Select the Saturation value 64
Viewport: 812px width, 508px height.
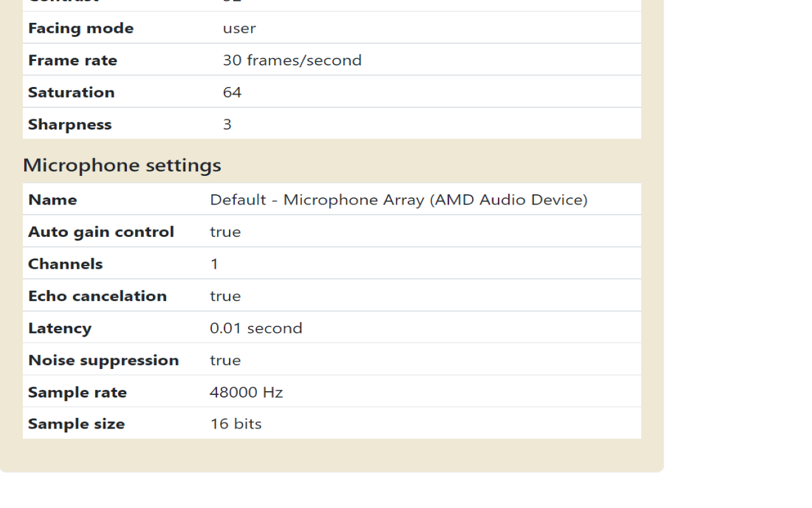point(232,93)
